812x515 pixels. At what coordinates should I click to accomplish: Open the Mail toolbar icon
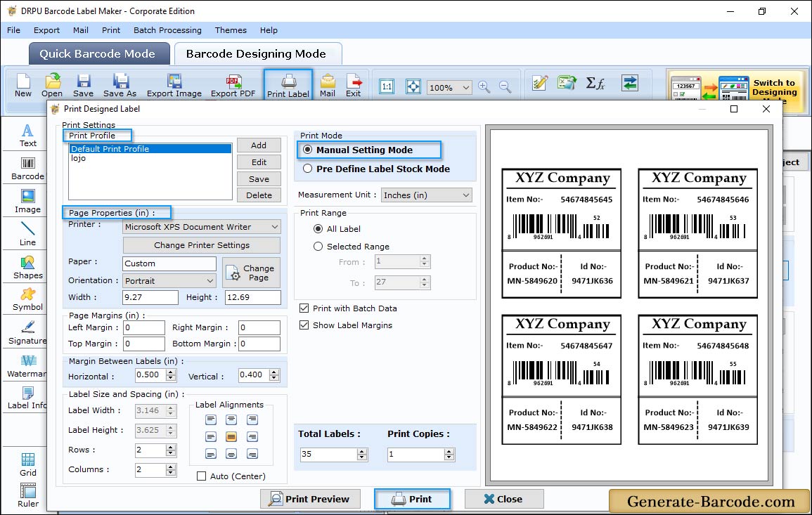328,86
